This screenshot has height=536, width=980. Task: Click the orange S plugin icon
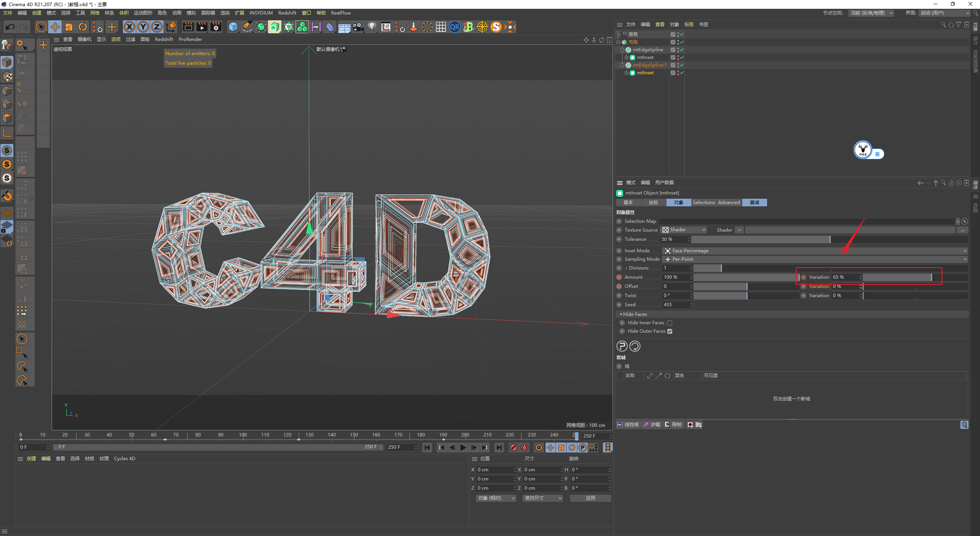[x=496, y=27]
